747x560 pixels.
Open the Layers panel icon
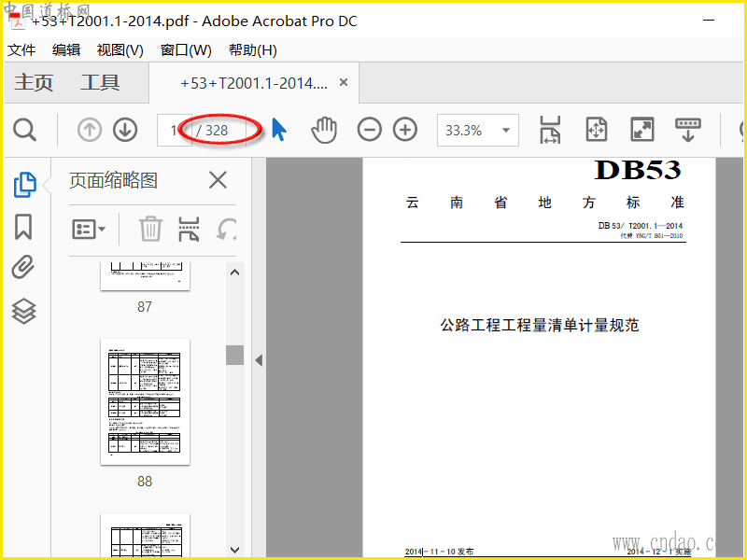coord(23,311)
